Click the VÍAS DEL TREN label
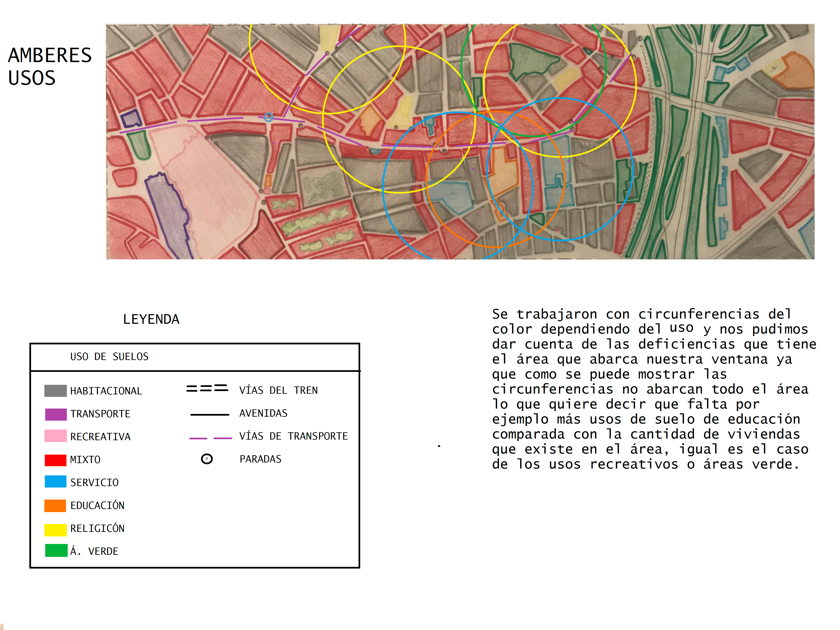 [278, 390]
